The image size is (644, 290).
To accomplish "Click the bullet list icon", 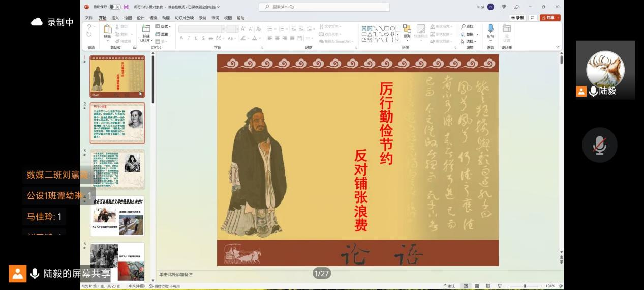I will coord(270,29).
